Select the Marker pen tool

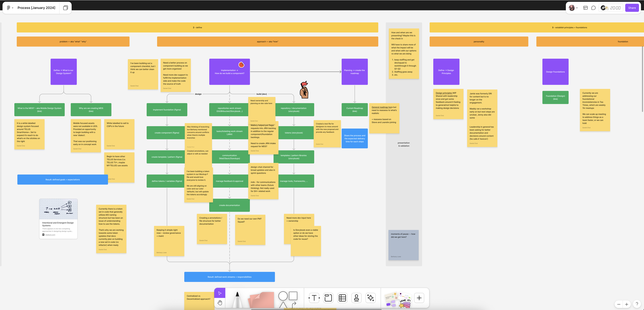click(x=237, y=299)
